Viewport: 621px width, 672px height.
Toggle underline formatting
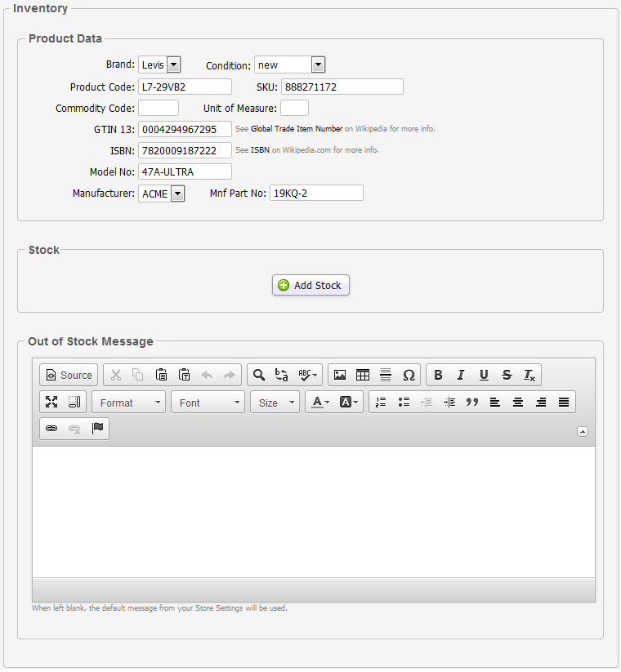[484, 376]
